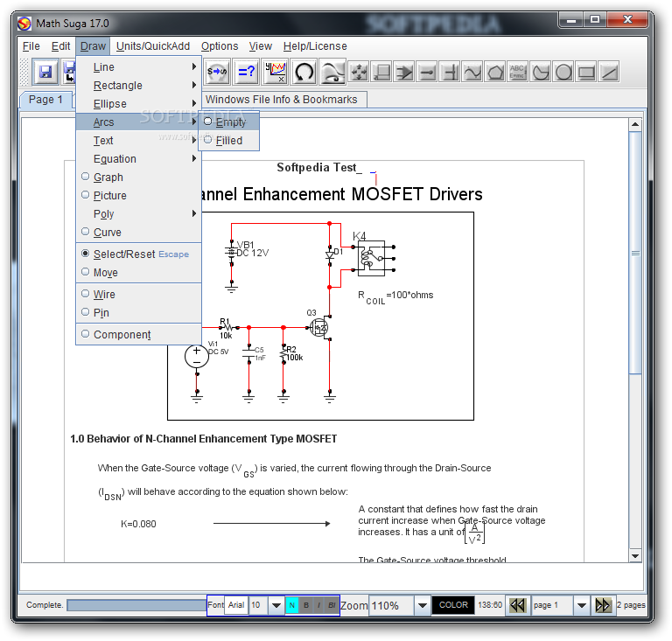Viewport: 672px width, 641px height.
Task: Open the View menu
Action: coord(260,45)
